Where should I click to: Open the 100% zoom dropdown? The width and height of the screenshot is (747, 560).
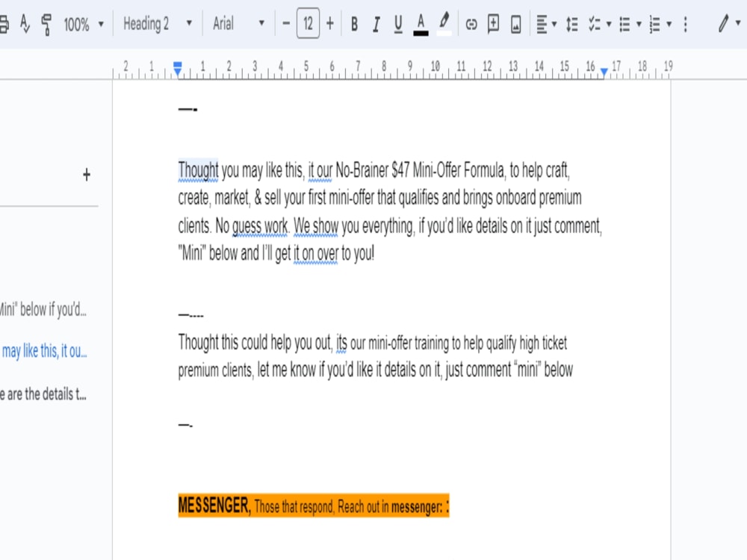coord(84,24)
